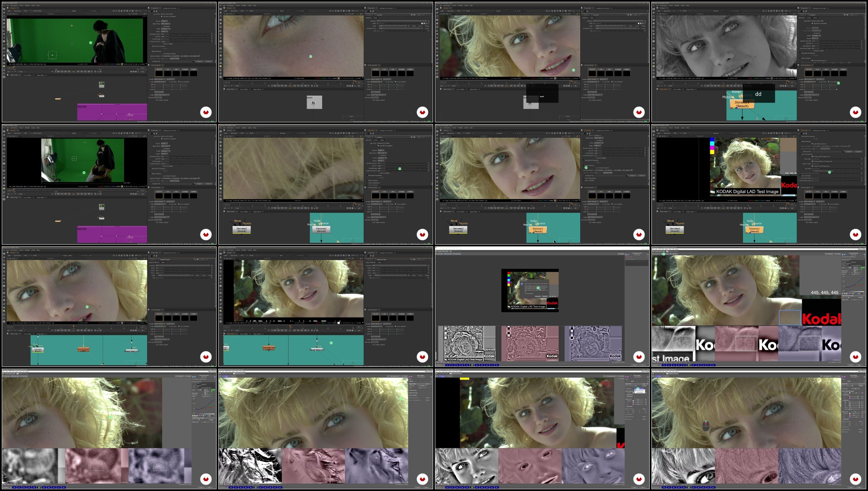Toggle Process High Frequencies in Nuke Kodak frame

pyautogui.click(x=812, y=157)
